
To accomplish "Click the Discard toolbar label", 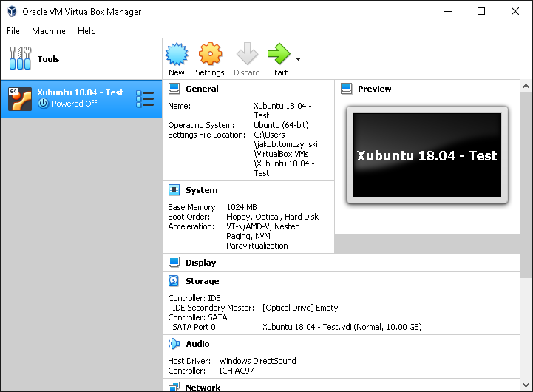I will click(247, 72).
